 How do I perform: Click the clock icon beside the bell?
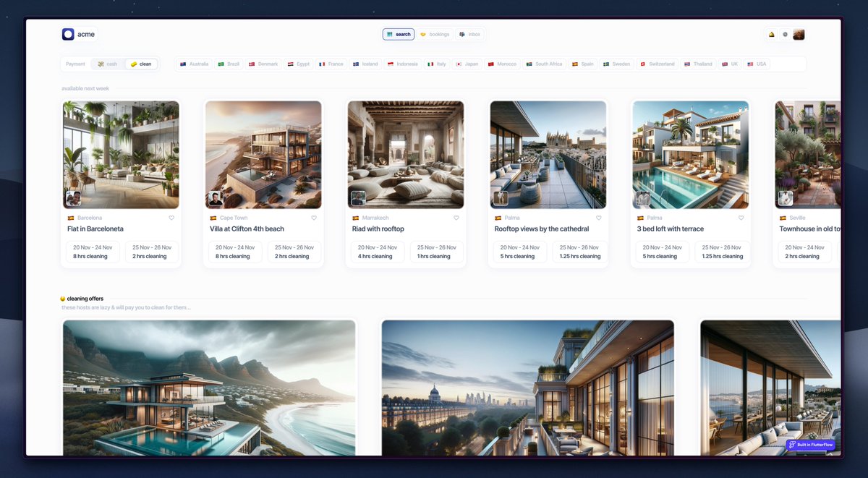[x=785, y=34]
